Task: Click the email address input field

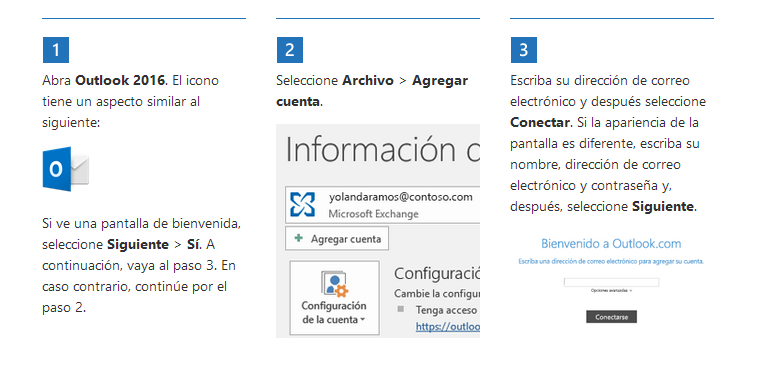Action: point(611,282)
